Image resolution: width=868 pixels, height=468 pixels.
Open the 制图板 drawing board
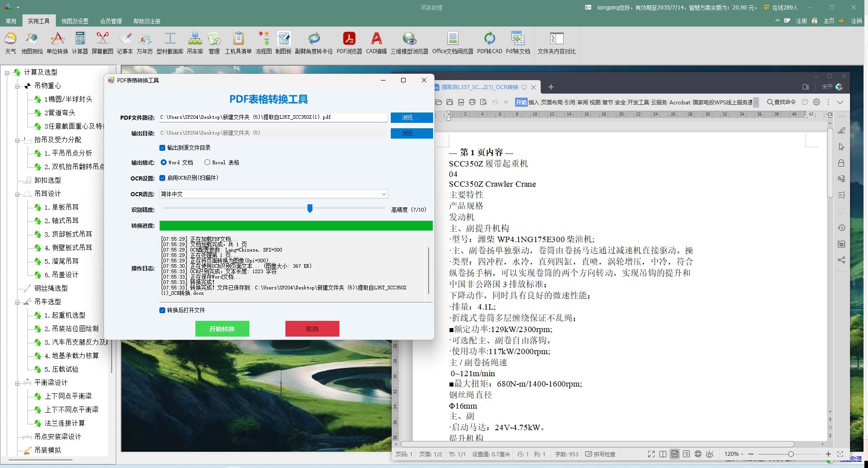(283, 43)
